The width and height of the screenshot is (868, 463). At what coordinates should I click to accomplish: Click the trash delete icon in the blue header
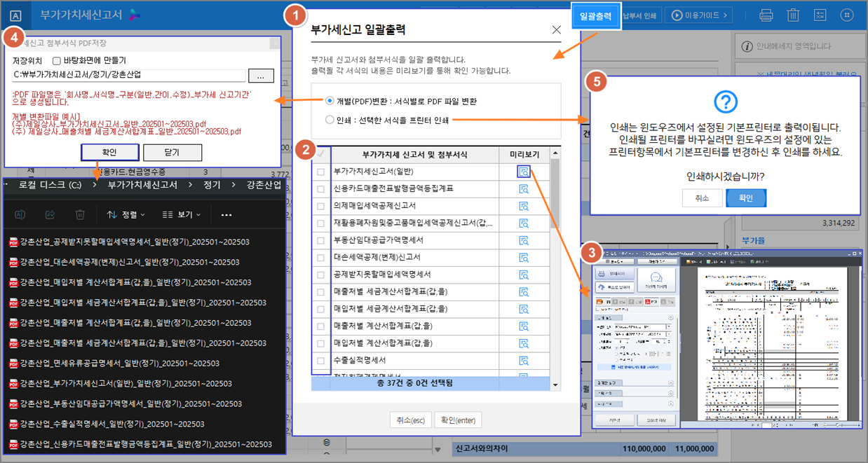pos(793,15)
